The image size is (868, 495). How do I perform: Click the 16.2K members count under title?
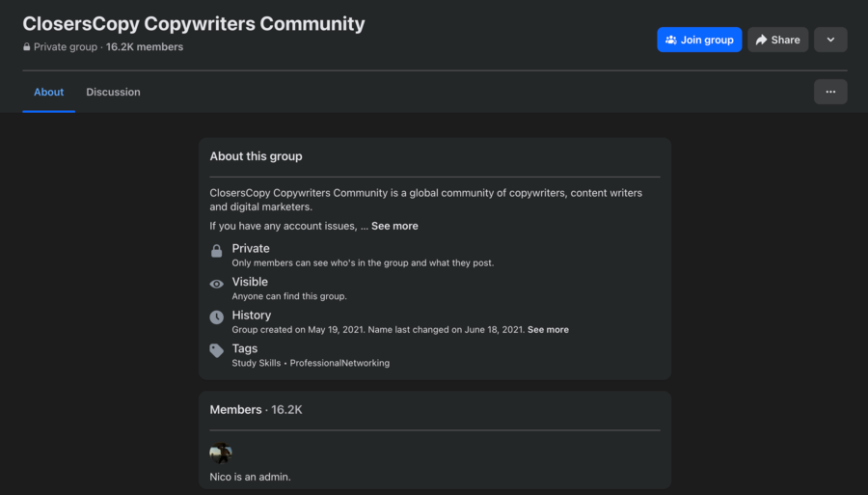[145, 47]
